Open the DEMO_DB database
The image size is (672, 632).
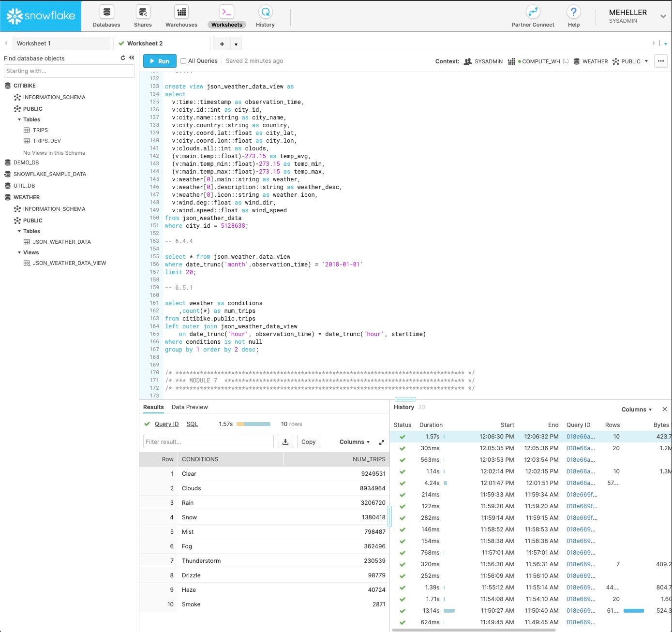[x=26, y=162]
